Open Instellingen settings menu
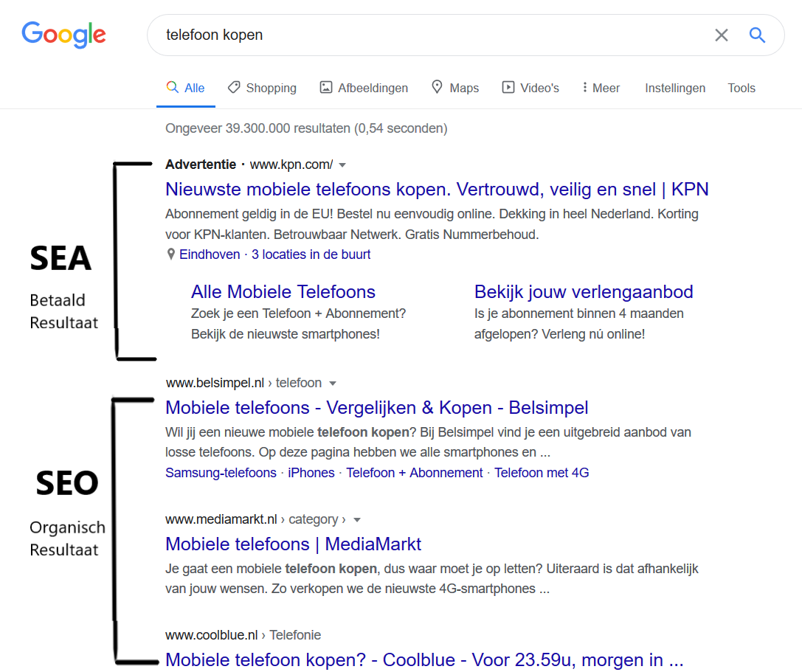This screenshot has height=672, width=802. click(675, 88)
